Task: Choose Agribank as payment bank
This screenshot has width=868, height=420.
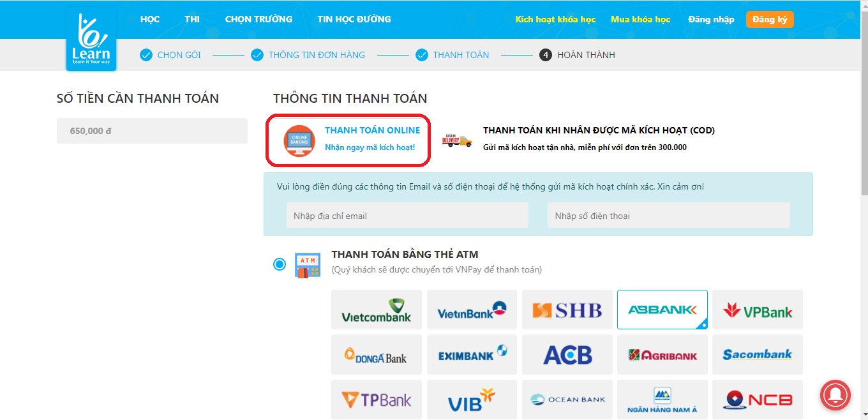Action: click(662, 354)
